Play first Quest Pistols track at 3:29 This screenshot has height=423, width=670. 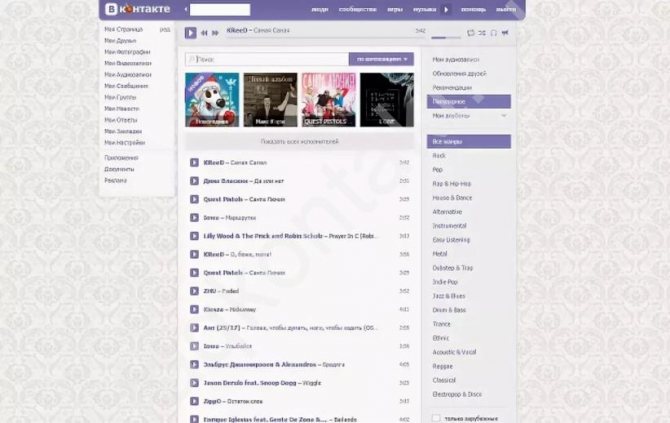[x=194, y=199]
